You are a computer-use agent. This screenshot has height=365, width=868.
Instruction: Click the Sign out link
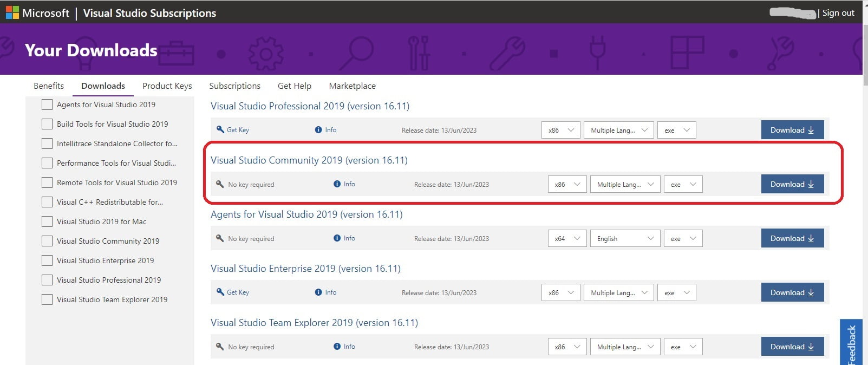838,13
